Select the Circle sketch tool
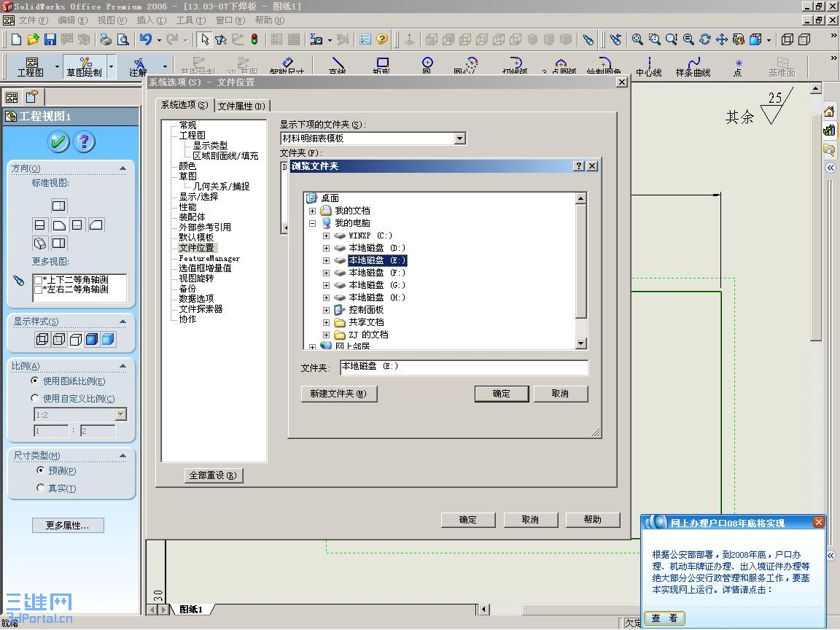The width and height of the screenshot is (840, 630). click(427, 66)
